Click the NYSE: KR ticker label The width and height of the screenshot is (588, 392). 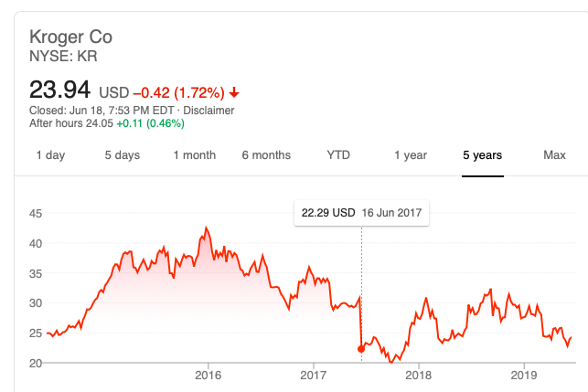pyautogui.click(x=64, y=57)
